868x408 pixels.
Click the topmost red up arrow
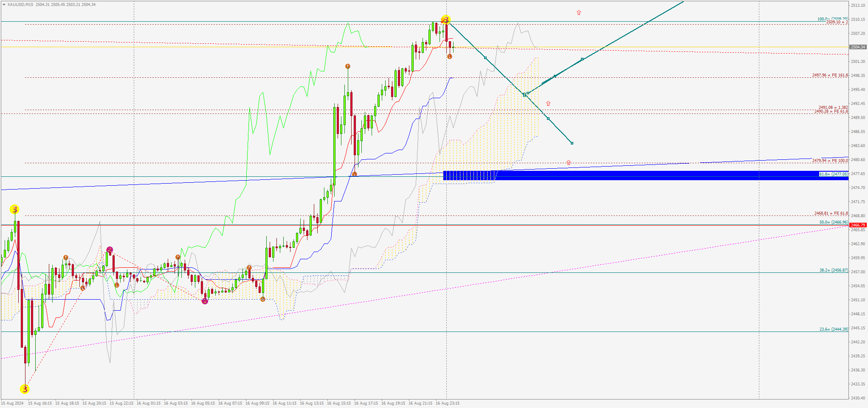[578, 13]
